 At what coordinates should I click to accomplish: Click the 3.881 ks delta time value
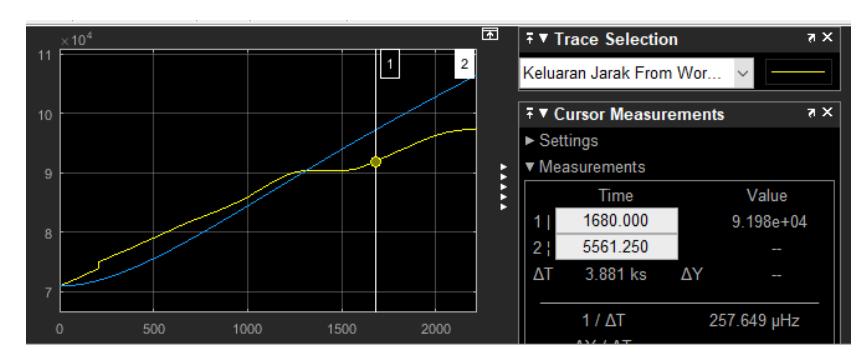tap(616, 275)
